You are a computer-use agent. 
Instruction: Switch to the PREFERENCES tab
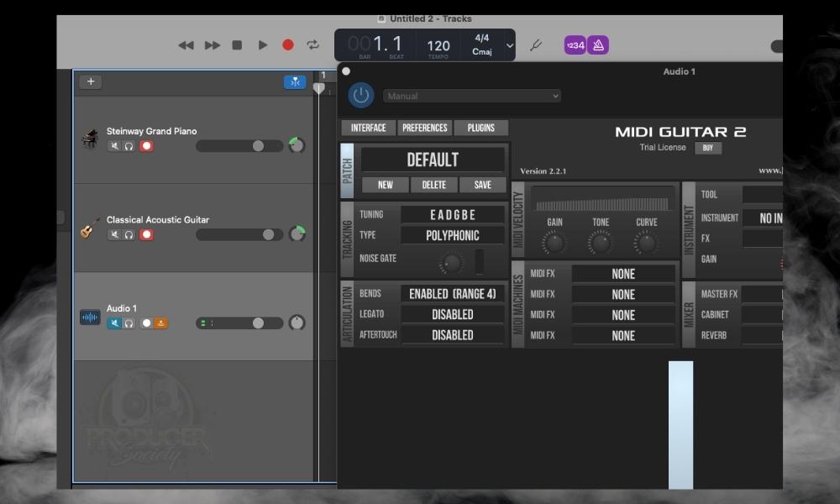pyautogui.click(x=425, y=128)
